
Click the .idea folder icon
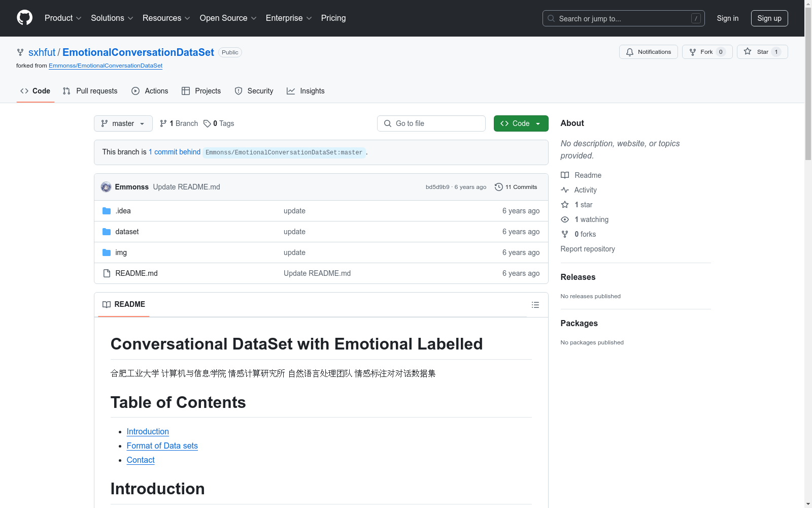pyautogui.click(x=107, y=211)
